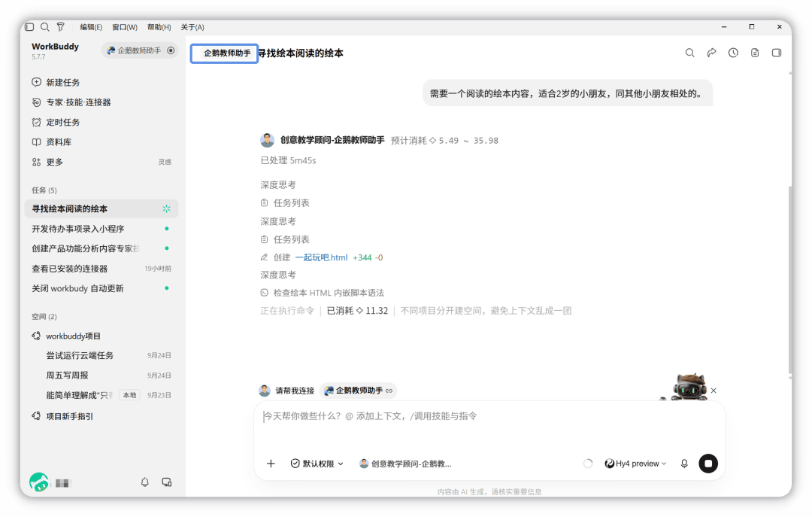Expand the 更多 sidebar entry
812x517 pixels.
coord(47,163)
